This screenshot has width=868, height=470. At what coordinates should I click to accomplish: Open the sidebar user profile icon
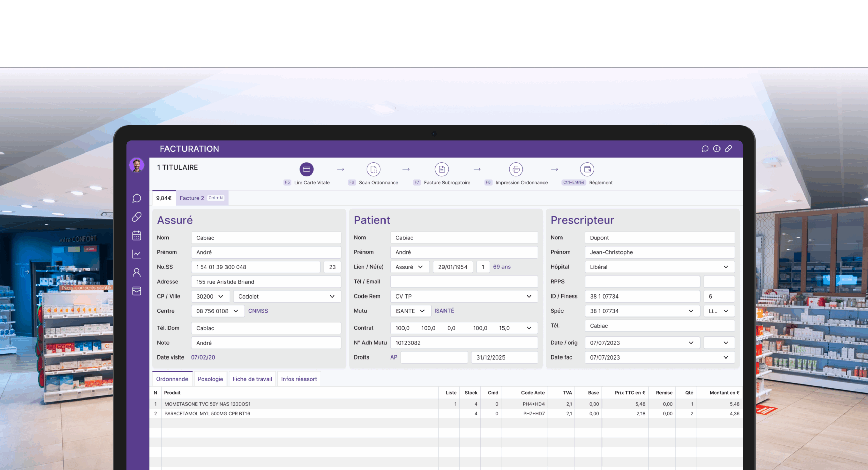coord(137,273)
